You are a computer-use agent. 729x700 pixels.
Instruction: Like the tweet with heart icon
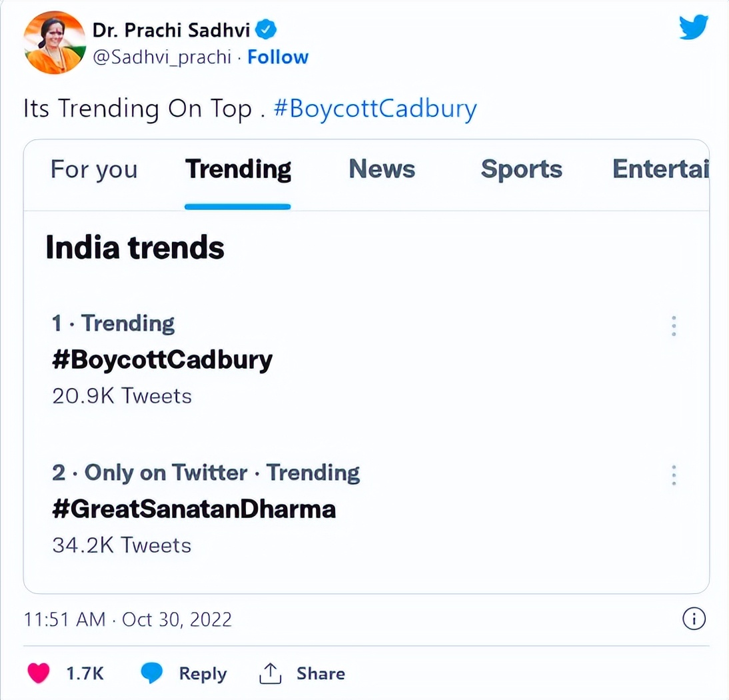pos(39,673)
